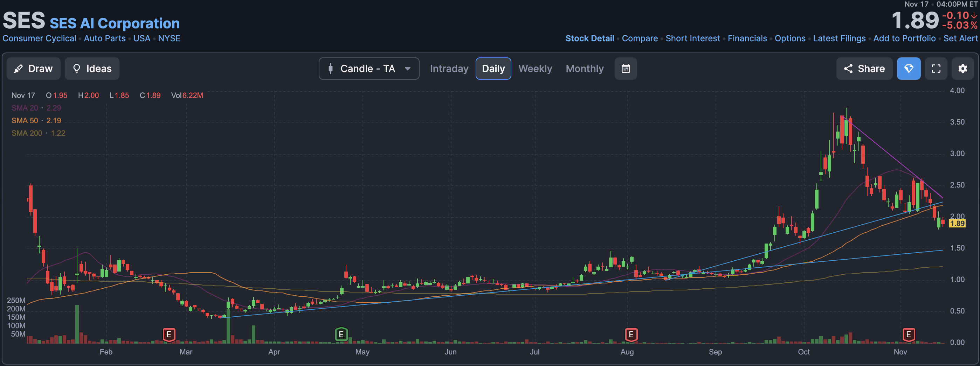
Task: Open the Draw tool
Action: point(34,69)
